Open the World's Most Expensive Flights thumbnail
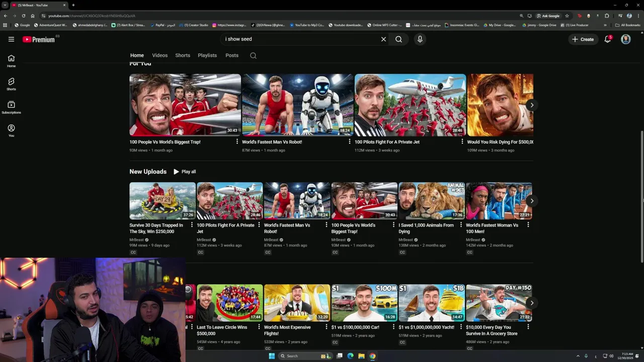The height and width of the screenshot is (362, 644). (x=297, y=303)
